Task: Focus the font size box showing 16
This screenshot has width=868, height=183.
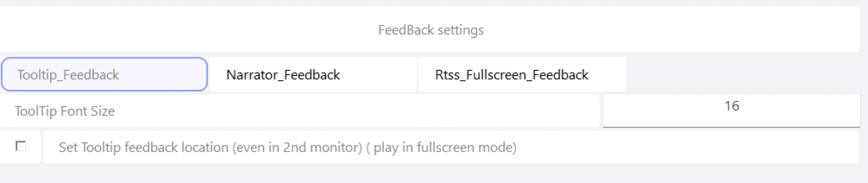Action: pos(731,106)
